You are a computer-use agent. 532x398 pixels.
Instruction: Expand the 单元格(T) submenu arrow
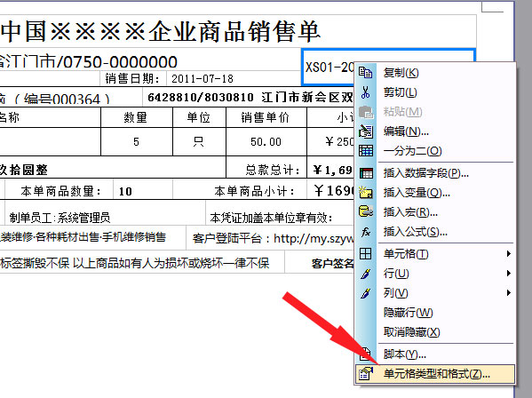point(508,254)
